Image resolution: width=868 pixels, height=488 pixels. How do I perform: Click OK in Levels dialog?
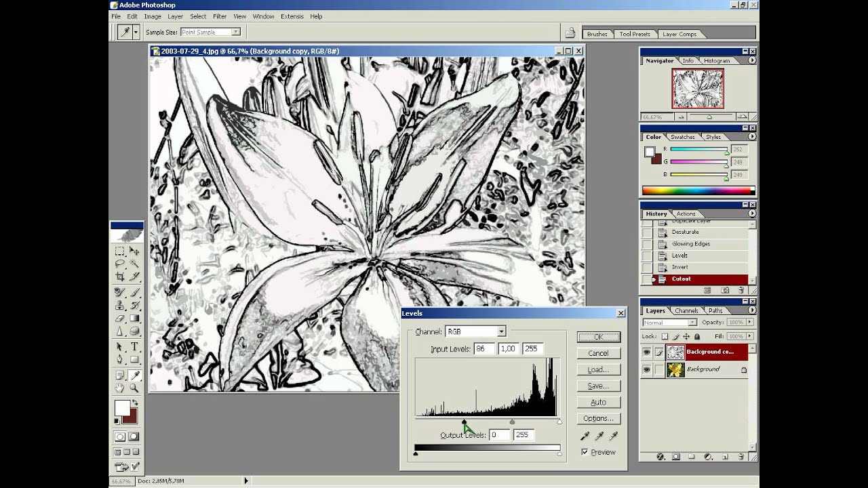pos(598,337)
